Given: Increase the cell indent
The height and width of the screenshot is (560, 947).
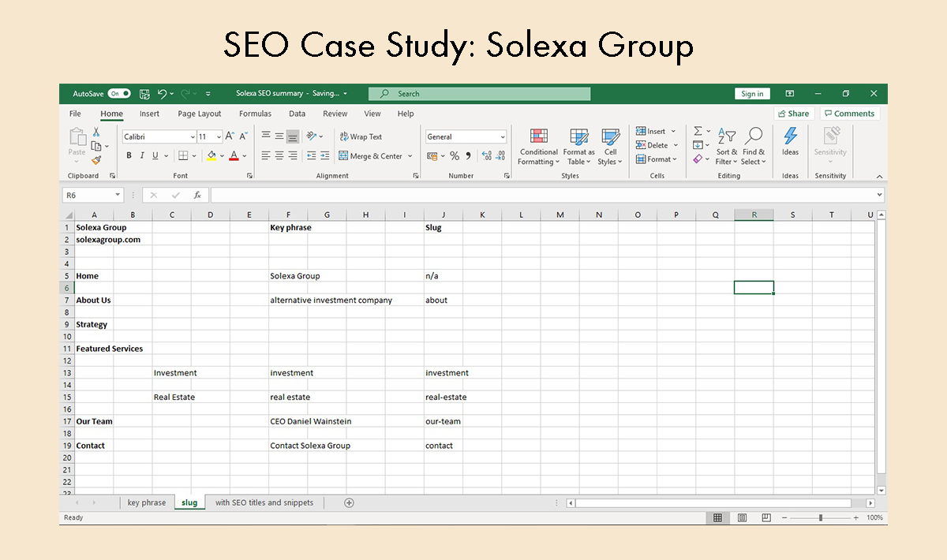Looking at the screenshot, I should pyautogui.click(x=324, y=156).
